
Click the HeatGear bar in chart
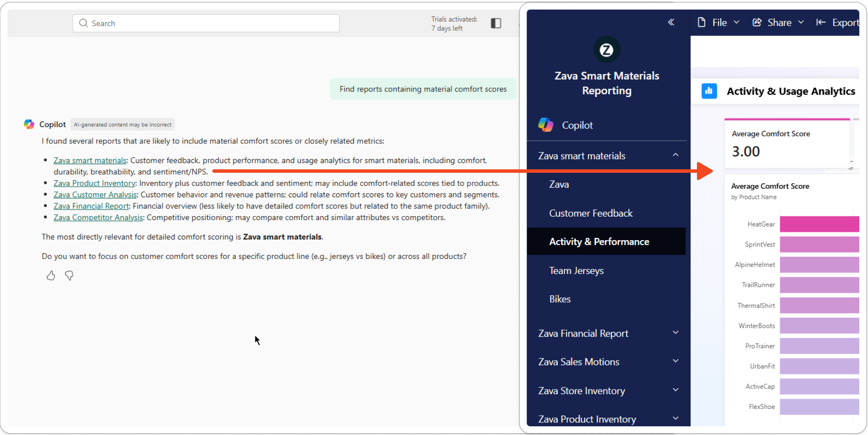tap(819, 224)
